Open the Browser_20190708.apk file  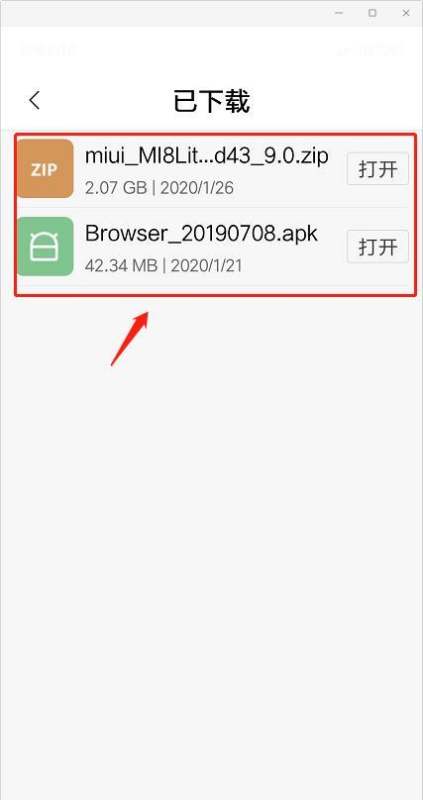378,247
